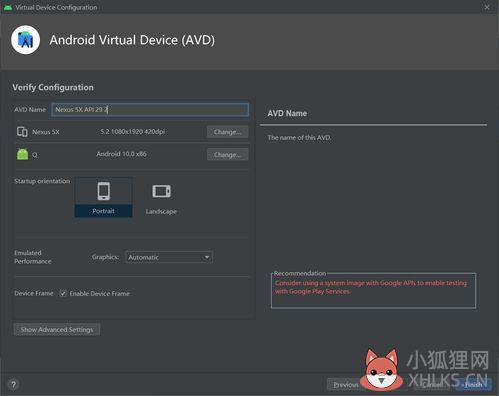Click the 'Android 10.0 x86' text
Screen dimensions: 499x396
(121, 154)
